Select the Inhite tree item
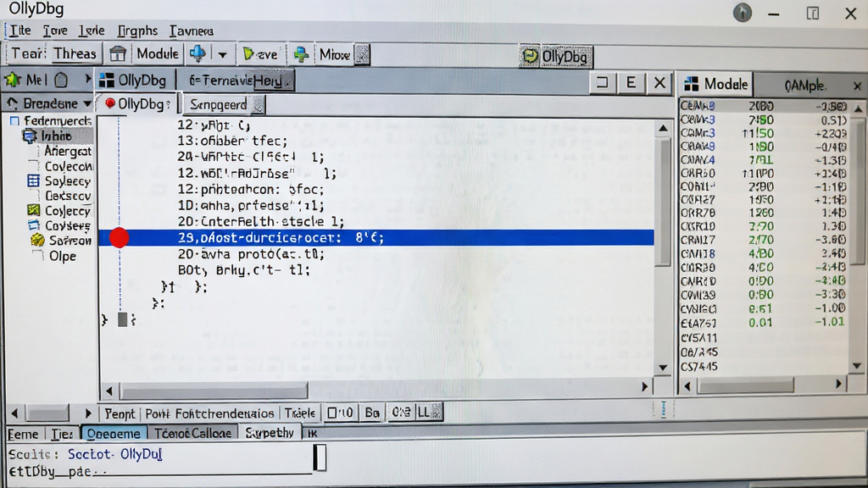The height and width of the screenshot is (488, 868). [x=56, y=136]
